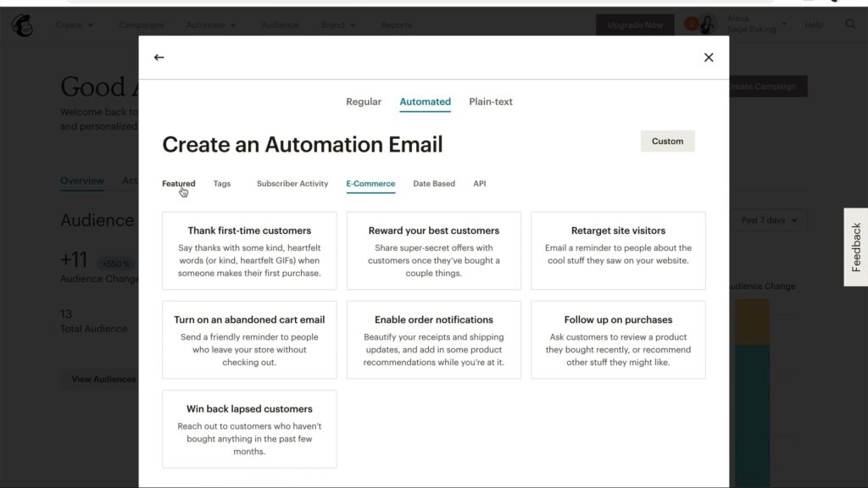The image size is (868, 488).
Task: Choose Win back lapsed customers automation
Action: (x=249, y=429)
